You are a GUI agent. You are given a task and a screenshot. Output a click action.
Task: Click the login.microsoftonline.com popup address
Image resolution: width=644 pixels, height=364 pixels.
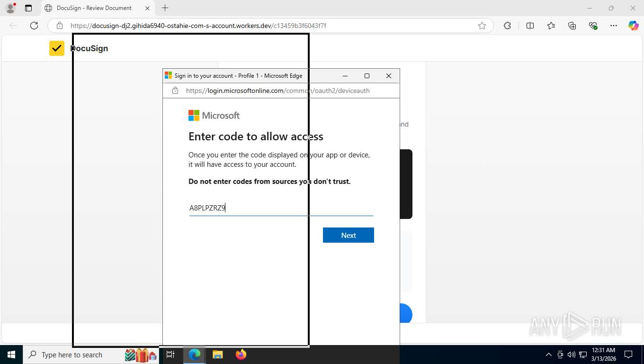(277, 91)
